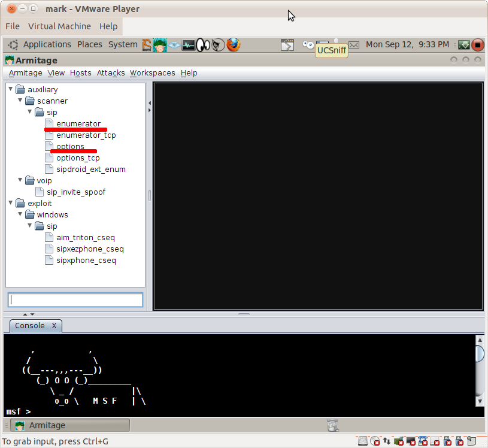Click the green download arrow tray icon

click(463, 45)
